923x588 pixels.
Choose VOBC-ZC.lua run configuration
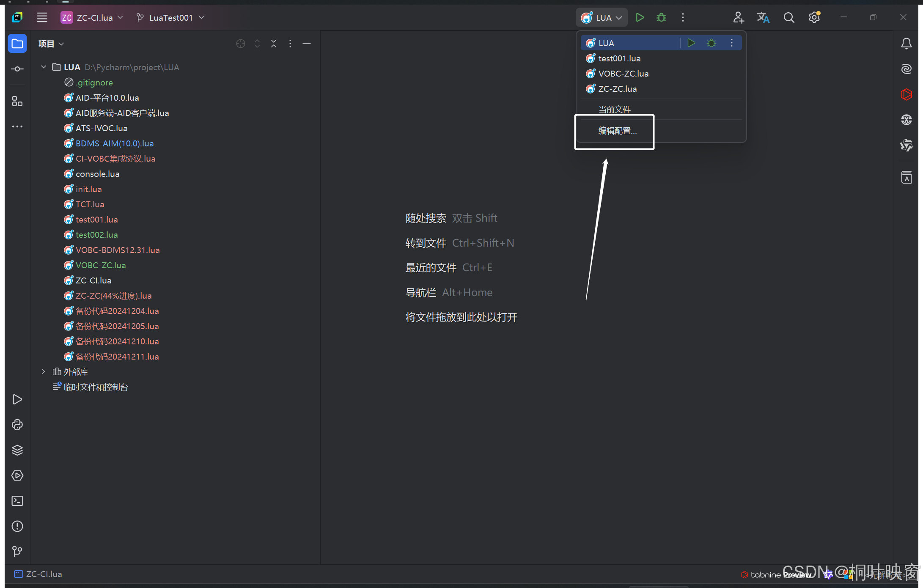pyautogui.click(x=623, y=74)
